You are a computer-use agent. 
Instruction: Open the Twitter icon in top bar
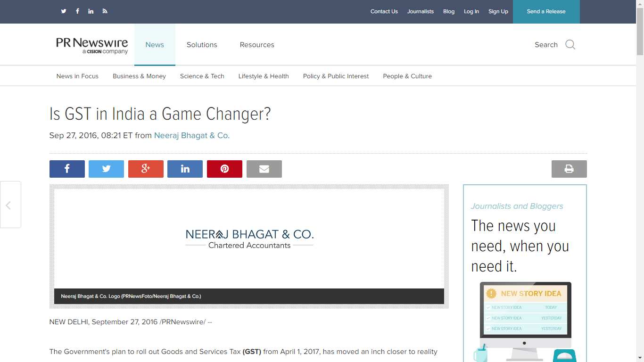pyautogui.click(x=64, y=11)
